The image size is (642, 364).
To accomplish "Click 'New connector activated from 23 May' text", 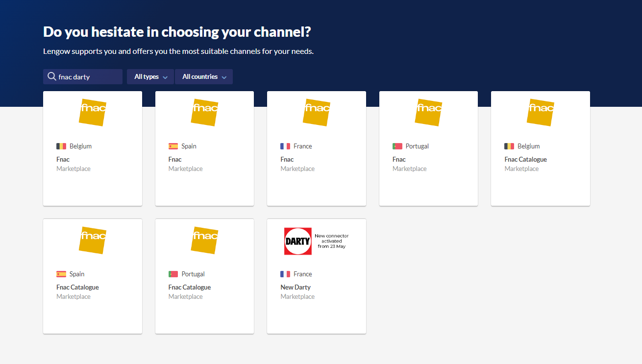I will coord(332,241).
